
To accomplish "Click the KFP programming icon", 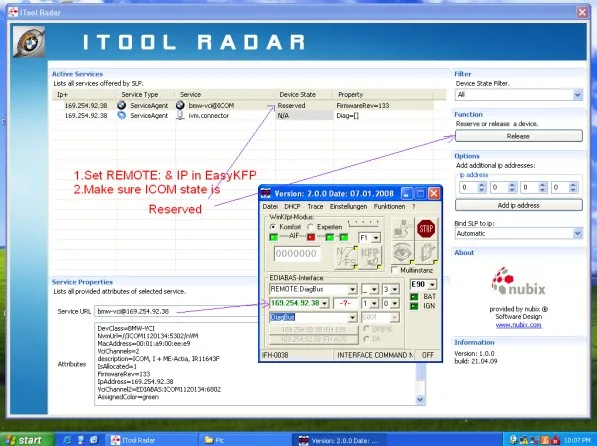I will pyautogui.click(x=369, y=257).
